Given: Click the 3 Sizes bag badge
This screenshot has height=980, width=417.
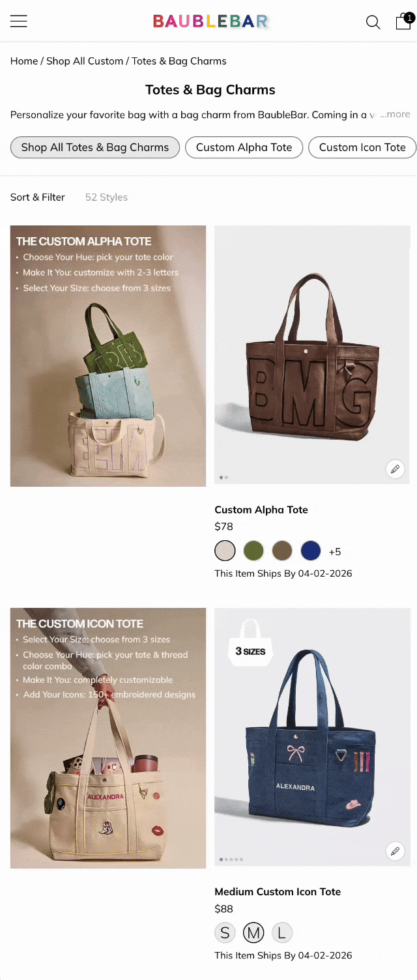Looking at the screenshot, I should pos(251,642).
